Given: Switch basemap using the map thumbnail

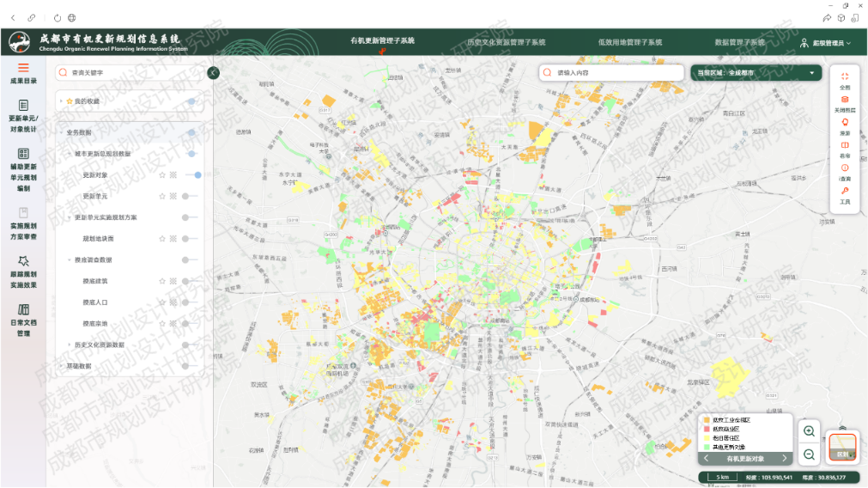Looking at the screenshot, I should point(842,447).
